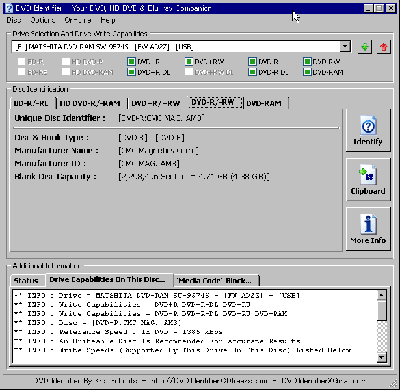Screen dimensions: 400x390
Task: Toggle the DVD+R capability checkbox
Action: pyautogui.click(x=131, y=61)
